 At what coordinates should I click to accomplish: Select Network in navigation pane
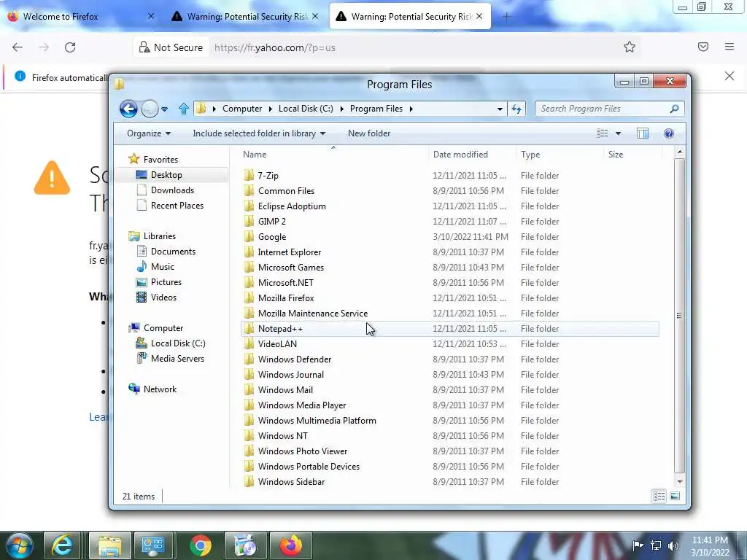click(x=160, y=389)
